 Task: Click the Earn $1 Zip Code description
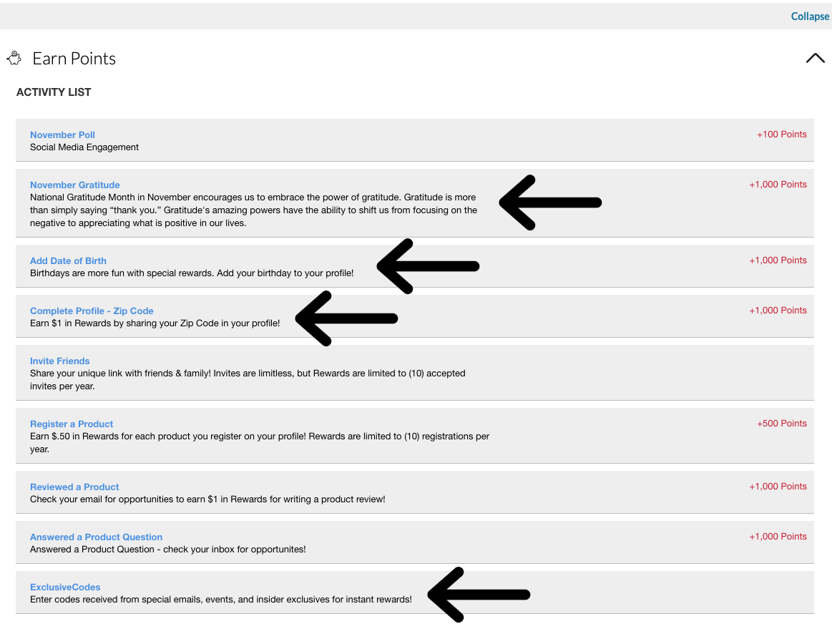[155, 323]
